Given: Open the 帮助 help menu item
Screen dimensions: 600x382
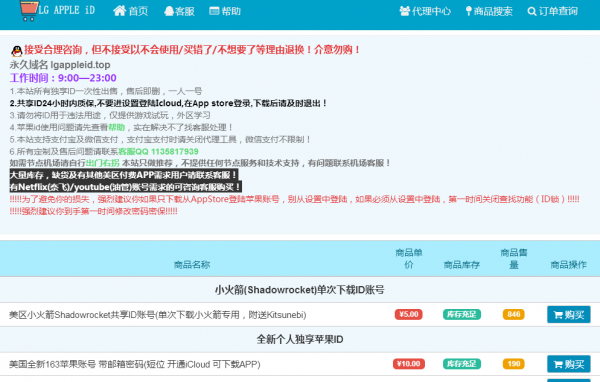Looking at the screenshot, I should [225, 11].
